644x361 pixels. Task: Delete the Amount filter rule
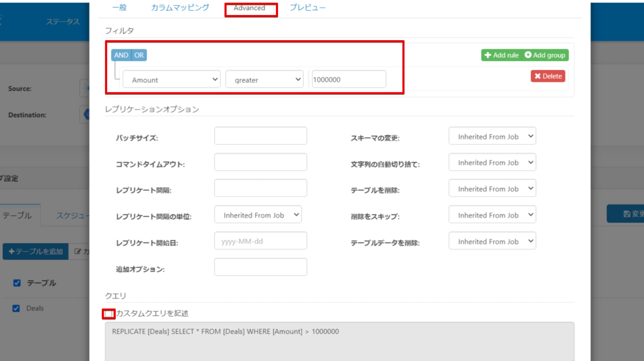(548, 76)
